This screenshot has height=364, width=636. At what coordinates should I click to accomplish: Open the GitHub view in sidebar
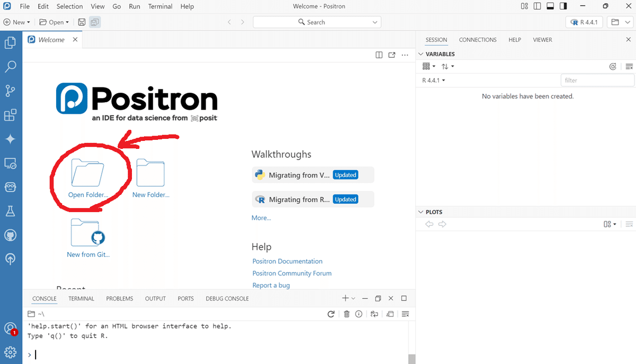point(11,235)
